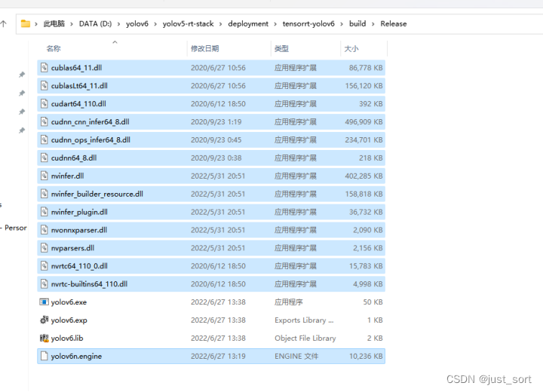
Task: Navigate to DATA (D:) breadcrumb
Action: 95,23
